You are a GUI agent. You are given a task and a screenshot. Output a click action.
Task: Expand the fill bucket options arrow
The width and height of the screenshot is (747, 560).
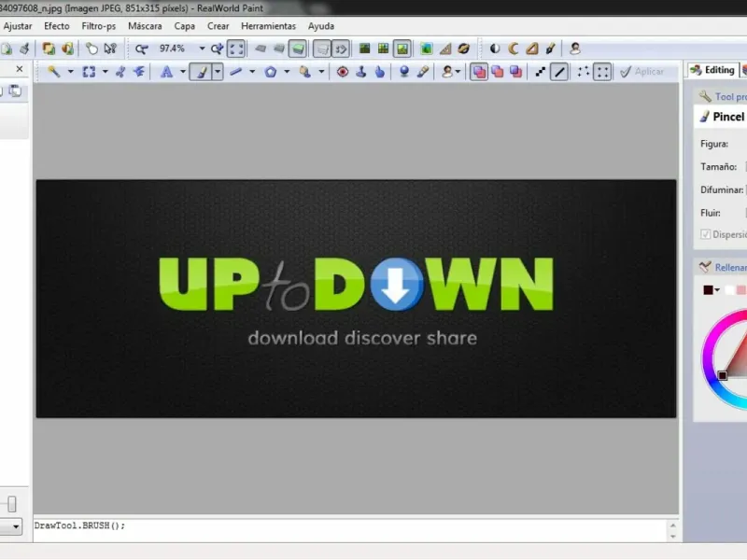[x=321, y=72]
